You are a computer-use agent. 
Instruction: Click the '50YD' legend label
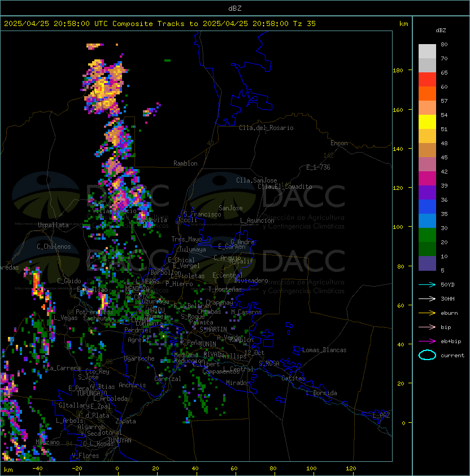tap(447, 284)
